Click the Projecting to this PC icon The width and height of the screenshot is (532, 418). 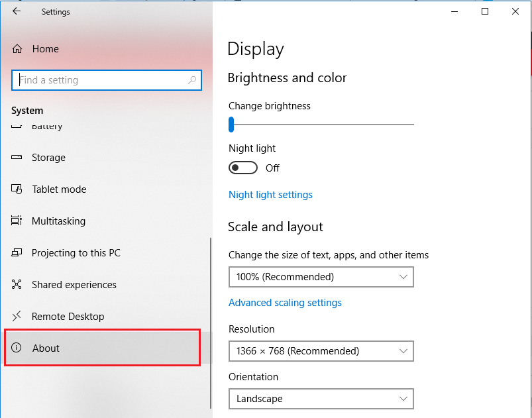[17, 253]
